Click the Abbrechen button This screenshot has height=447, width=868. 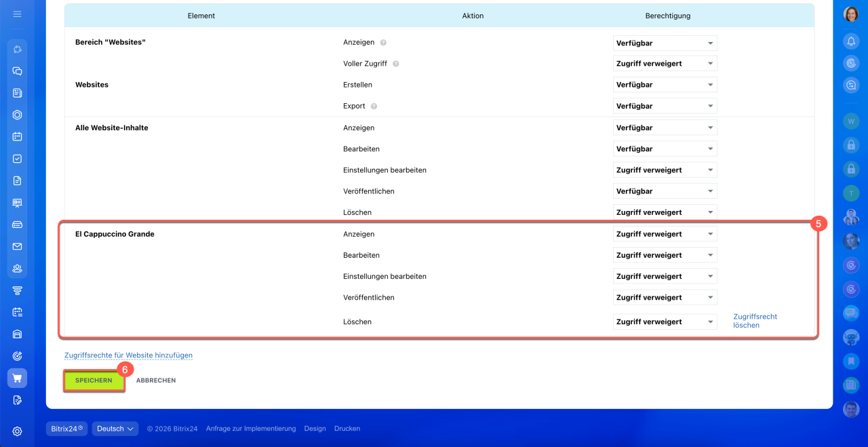pyautogui.click(x=156, y=381)
